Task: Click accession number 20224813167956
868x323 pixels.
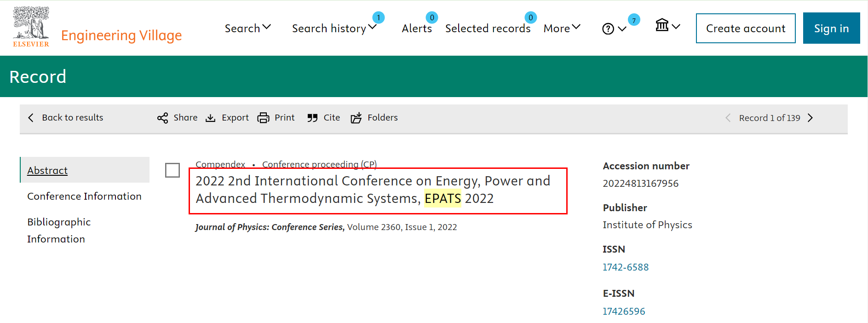Action: coord(640,183)
